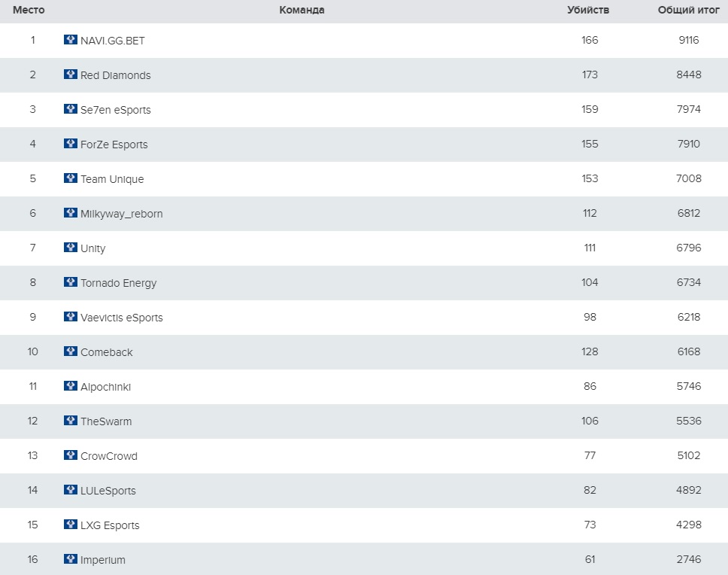
Task: Click the logo icon next to Red Diamonds
Action: tap(71, 75)
